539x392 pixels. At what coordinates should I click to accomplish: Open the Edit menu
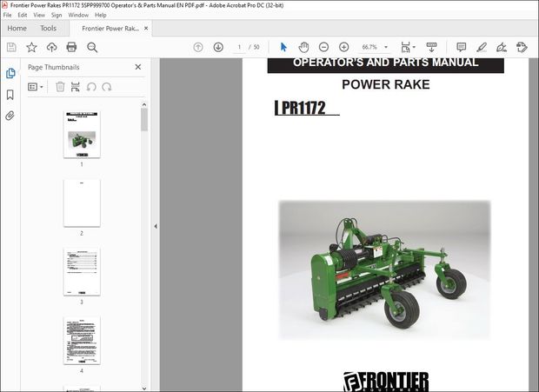(x=23, y=15)
